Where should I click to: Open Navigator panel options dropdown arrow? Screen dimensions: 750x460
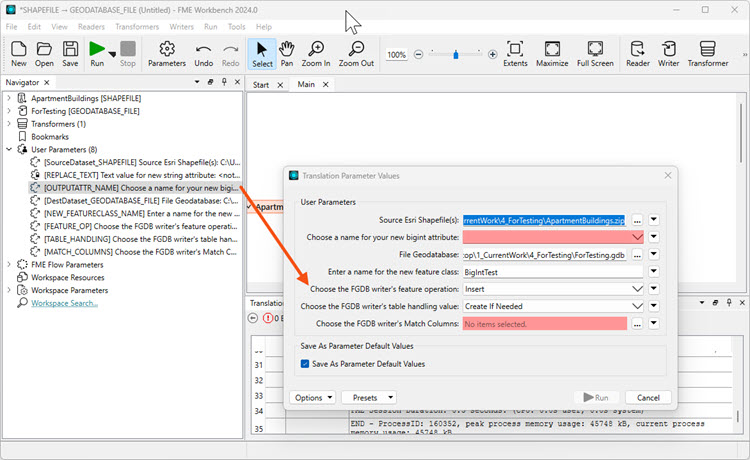(197, 82)
